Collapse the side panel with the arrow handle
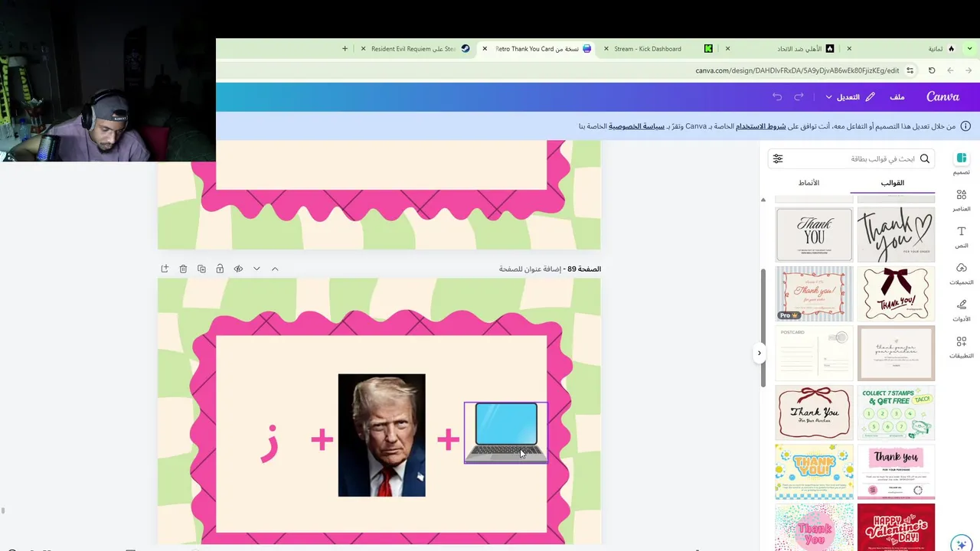980x551 pixels. [x=759, y=353]
